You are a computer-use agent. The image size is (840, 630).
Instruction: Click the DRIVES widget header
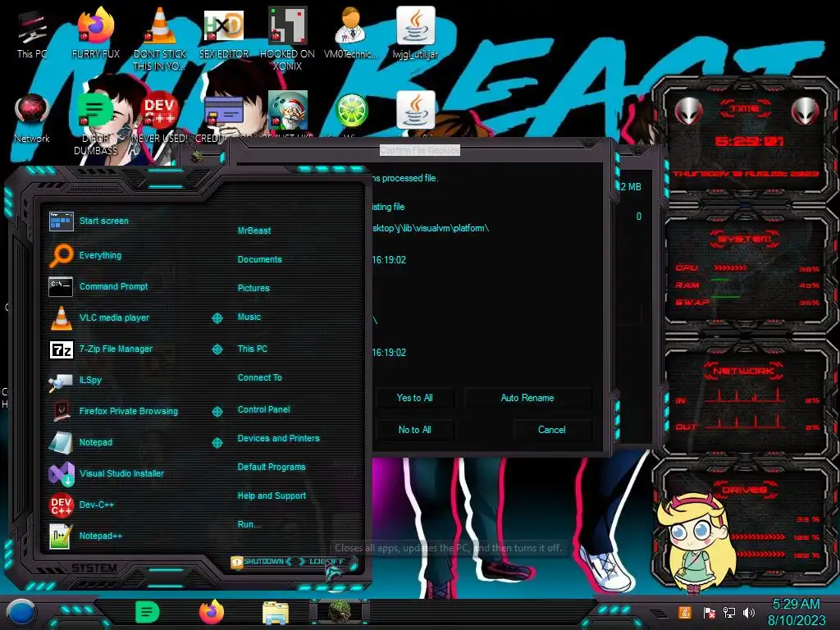745,490
